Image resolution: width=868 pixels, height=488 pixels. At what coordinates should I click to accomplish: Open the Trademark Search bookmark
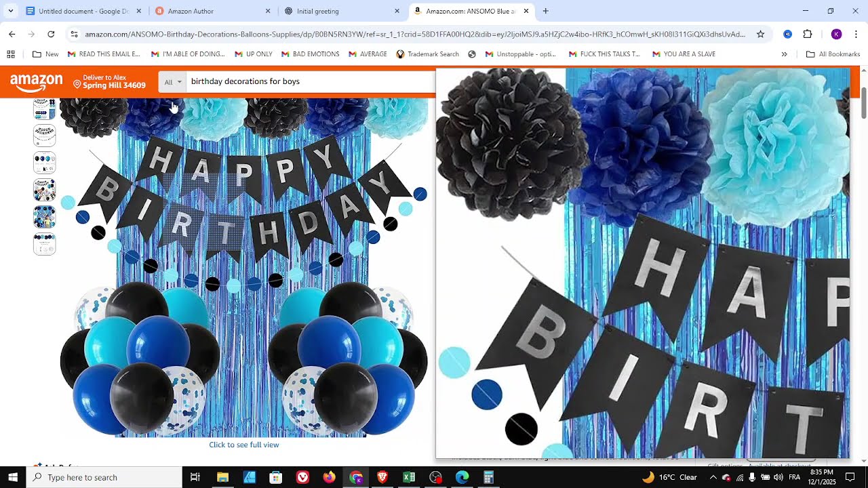coord(428,54)
